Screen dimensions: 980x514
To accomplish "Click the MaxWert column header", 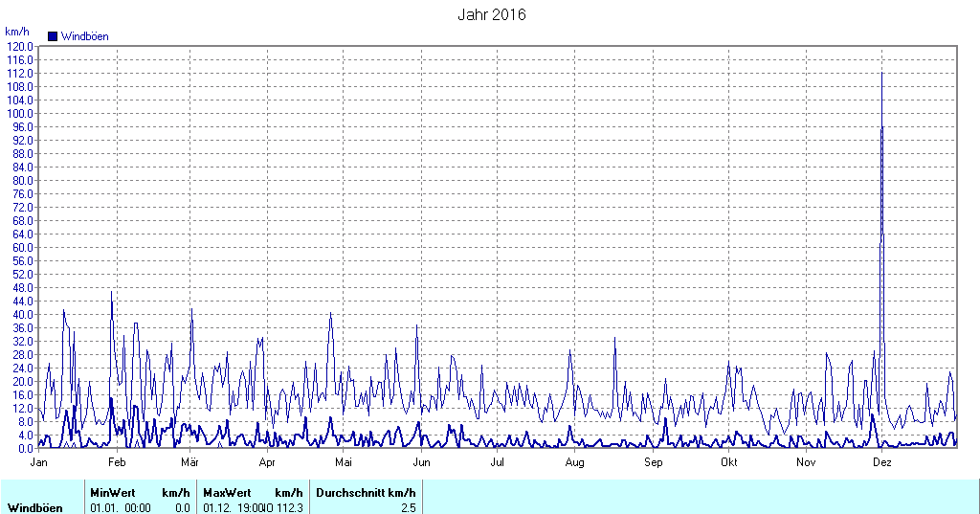I will [x=226, y=492].
